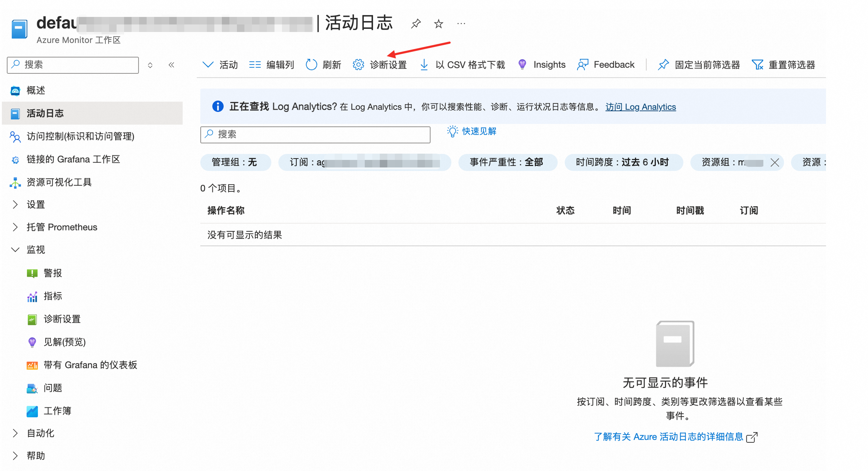The height and width of the screenshot is (471, 868).
Task: Expand the 托管 Prometheus section
Action: (15, 227)
